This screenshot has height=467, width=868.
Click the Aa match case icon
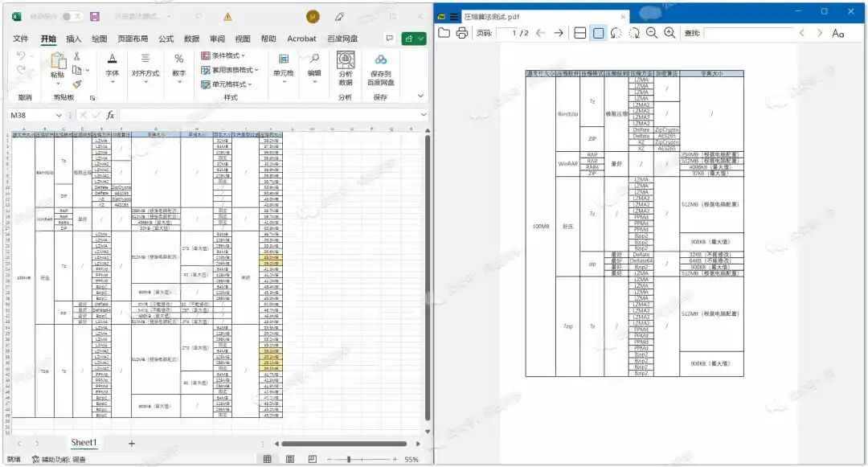[x=838, y=33]
